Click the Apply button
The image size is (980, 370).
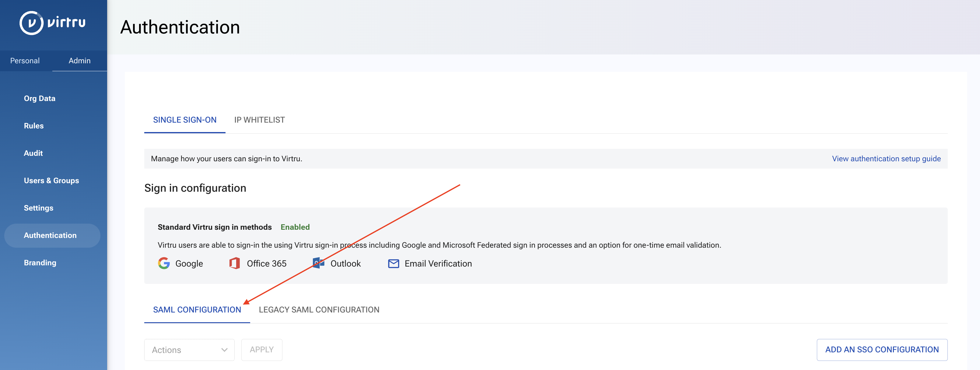click(x=262, y=350)
